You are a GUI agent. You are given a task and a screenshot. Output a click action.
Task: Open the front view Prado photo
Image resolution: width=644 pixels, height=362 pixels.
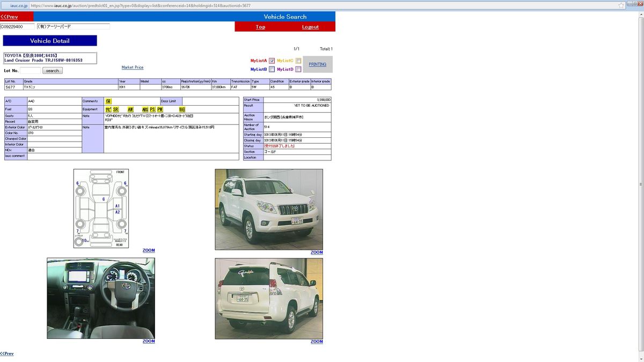269,210
